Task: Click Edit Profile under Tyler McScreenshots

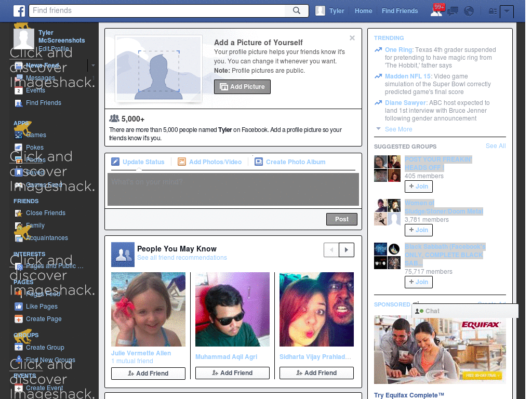Action: point(54,48)
